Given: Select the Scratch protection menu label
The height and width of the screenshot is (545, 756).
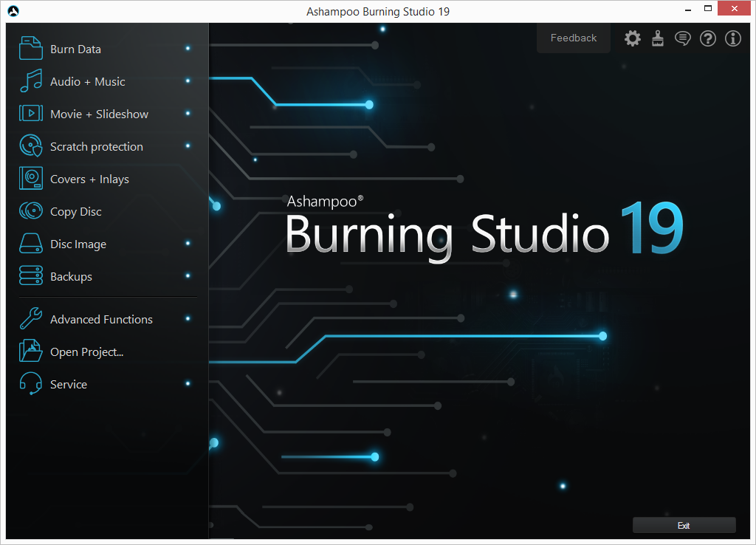Looking at the screenshot, I should pyautogui.click(x=97, y=147).
